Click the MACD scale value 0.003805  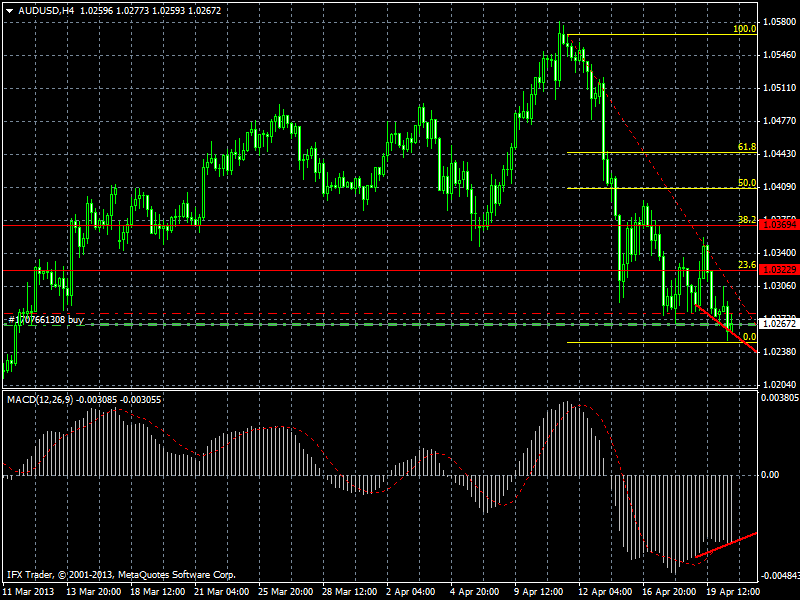pos(780,398)
